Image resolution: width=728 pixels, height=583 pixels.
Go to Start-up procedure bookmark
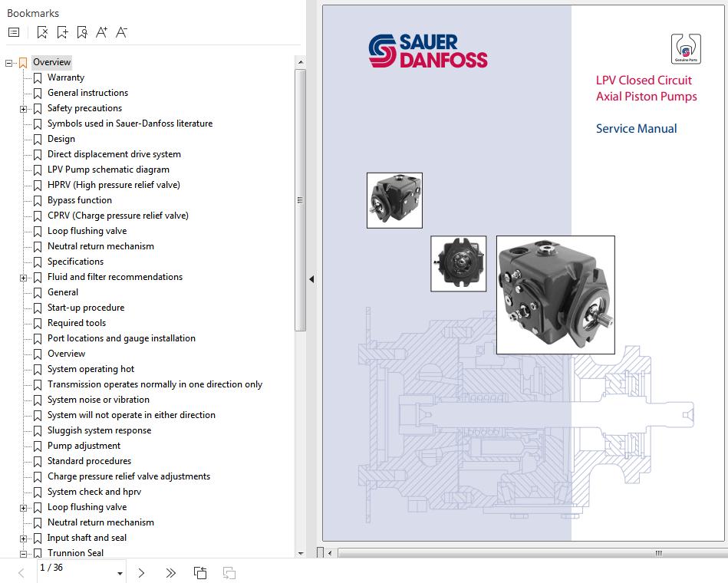tap(86, 308)
